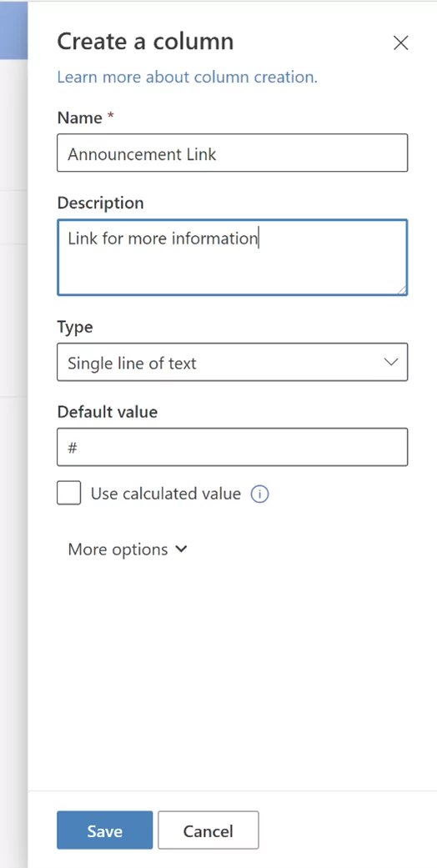Click the Name field with Announcement Link
Image resolution: width=437 pixels, height=868 pixels.
click(232, 153)
